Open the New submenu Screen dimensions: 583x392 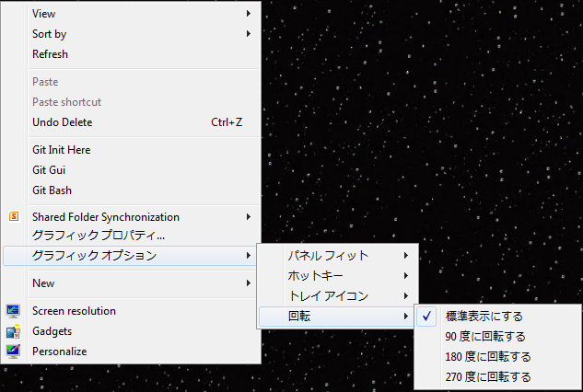[131, 283]
